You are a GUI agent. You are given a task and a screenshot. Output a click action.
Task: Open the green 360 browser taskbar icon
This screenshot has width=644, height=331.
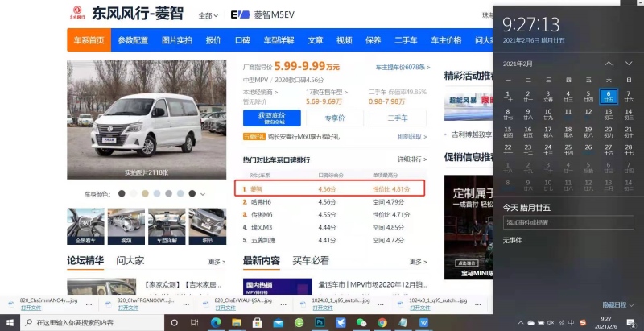299,322
